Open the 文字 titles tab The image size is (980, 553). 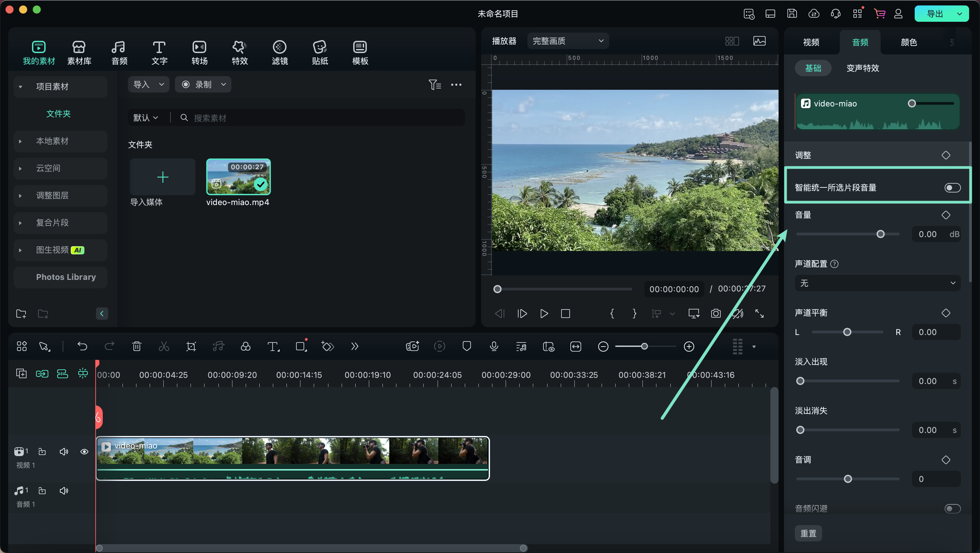159,52
